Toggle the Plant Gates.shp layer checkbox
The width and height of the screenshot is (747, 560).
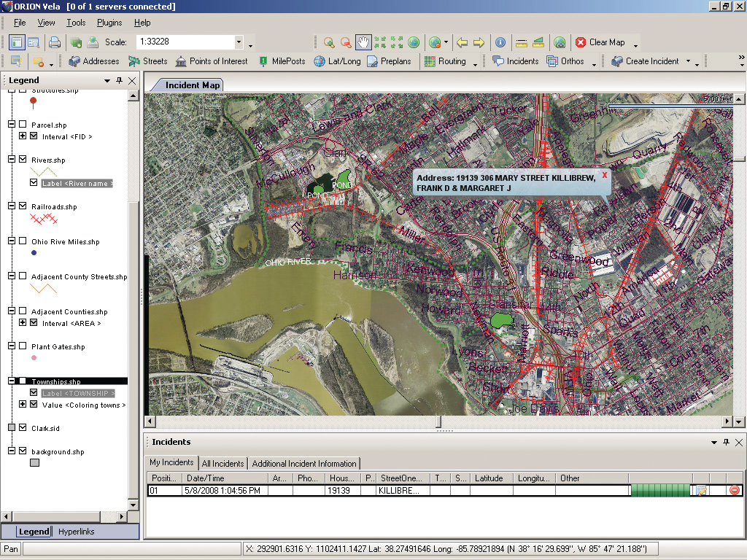click(x=23, y=346)
